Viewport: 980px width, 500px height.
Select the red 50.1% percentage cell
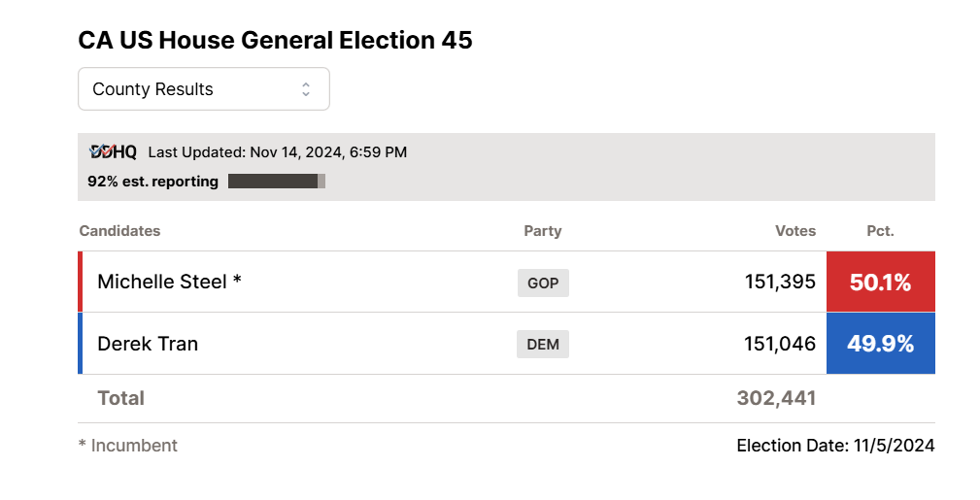pyautogui.click(x=880, y=283)
